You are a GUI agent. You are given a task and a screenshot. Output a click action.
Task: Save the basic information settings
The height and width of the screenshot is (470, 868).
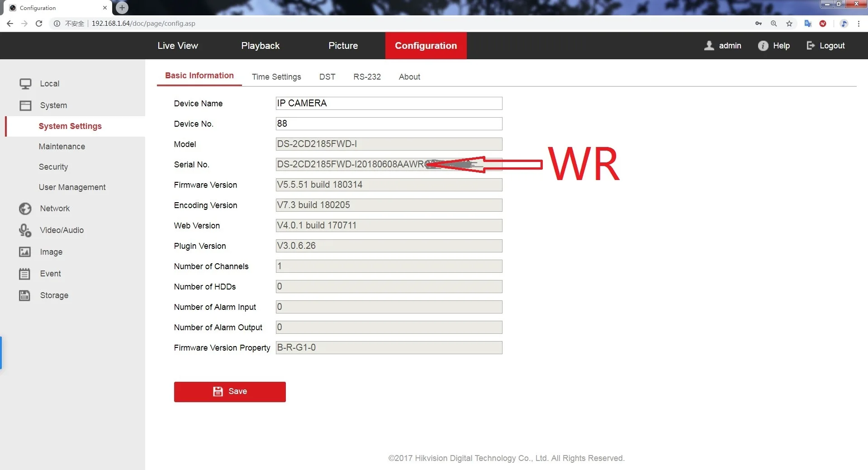click(230, 392)
